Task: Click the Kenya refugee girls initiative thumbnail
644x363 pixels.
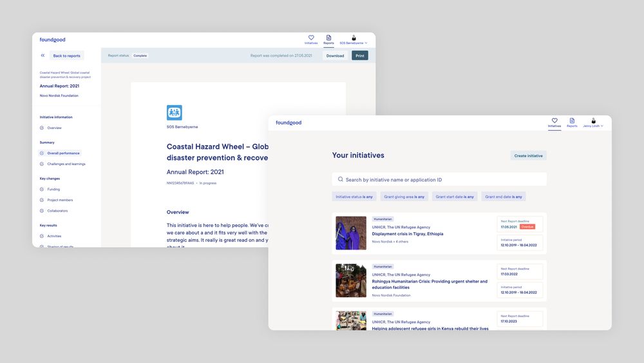Action: 351,320
